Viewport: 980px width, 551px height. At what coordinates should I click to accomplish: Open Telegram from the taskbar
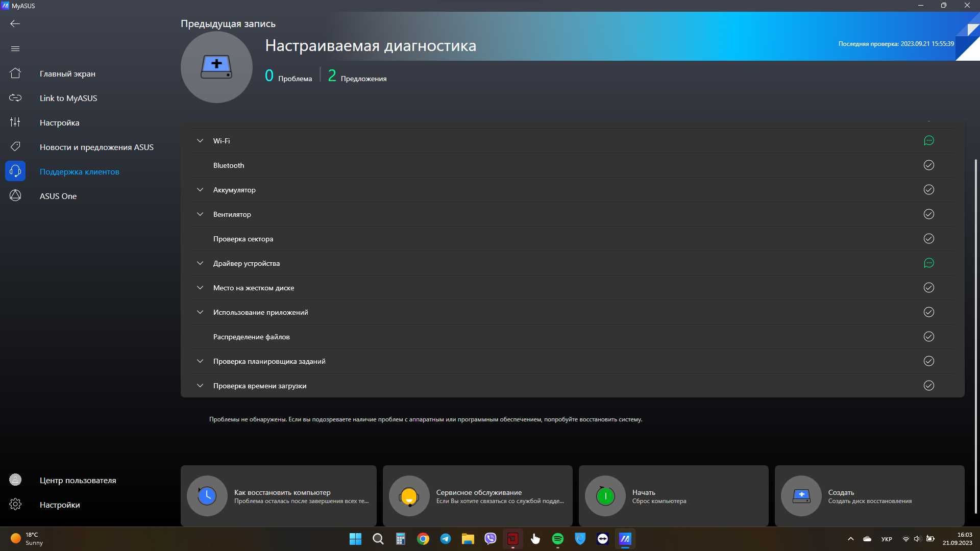click(x=446, y=539)
